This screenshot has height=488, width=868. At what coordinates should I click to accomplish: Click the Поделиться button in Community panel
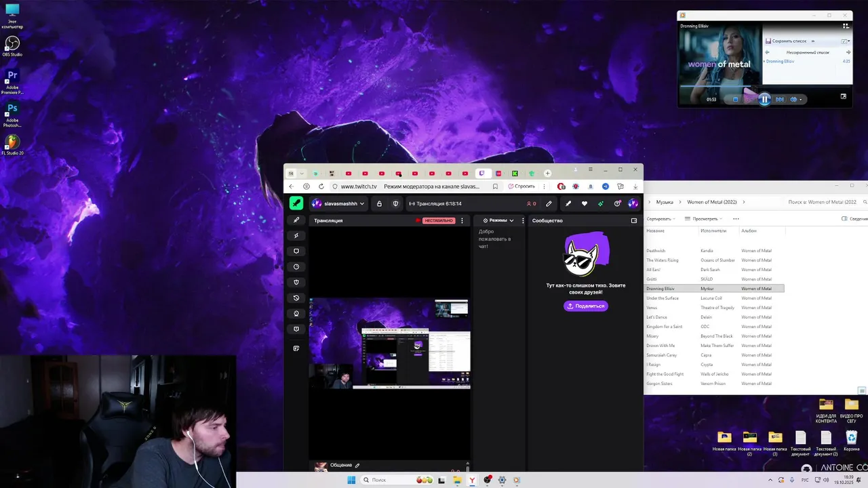586,306
